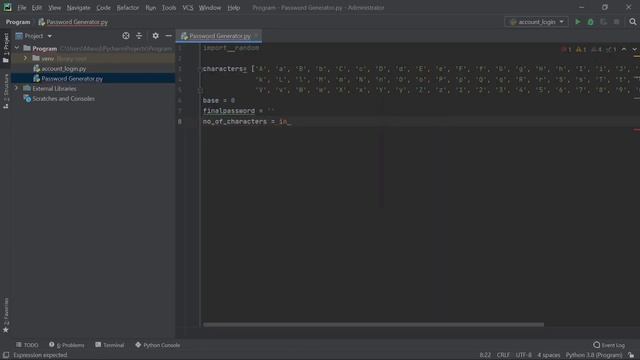Go to next highlighted error arrow

point(635,49)
